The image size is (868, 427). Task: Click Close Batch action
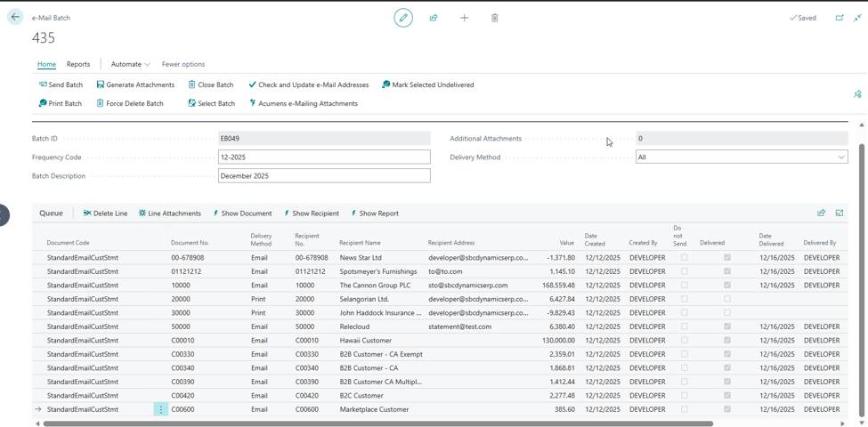click(211, 85)
